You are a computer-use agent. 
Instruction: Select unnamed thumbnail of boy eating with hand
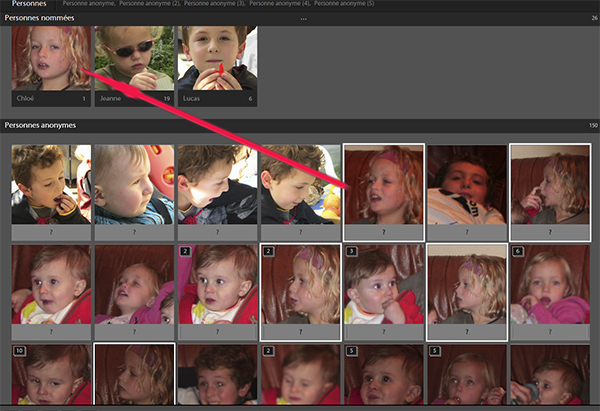click(51, 184)
